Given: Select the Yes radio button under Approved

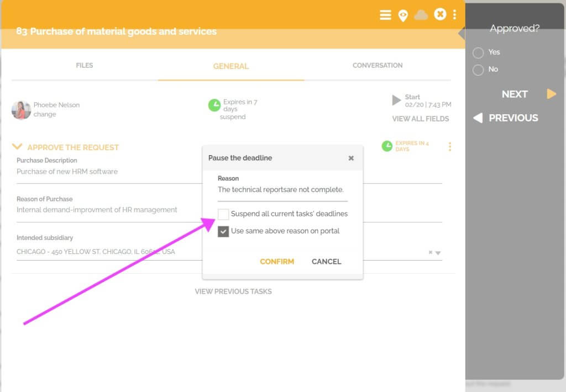Looking at the screenshot, I should coord(476,52).
